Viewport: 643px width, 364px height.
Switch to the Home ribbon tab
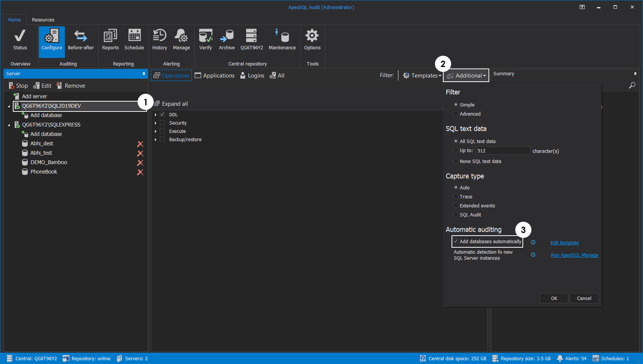pyautogui.click(x=14, y=20)
